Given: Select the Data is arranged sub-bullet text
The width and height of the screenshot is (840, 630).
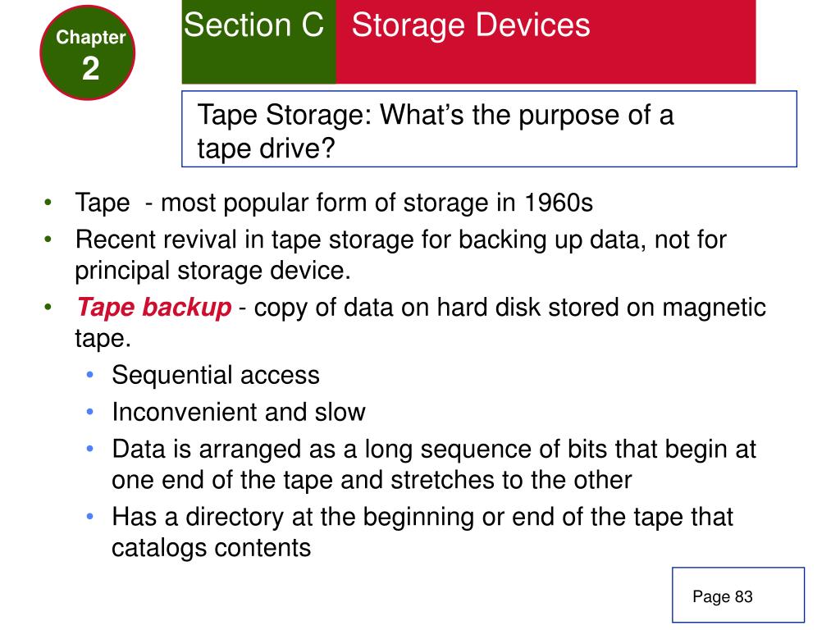Looking at the screenshot, I should (434, 464).
